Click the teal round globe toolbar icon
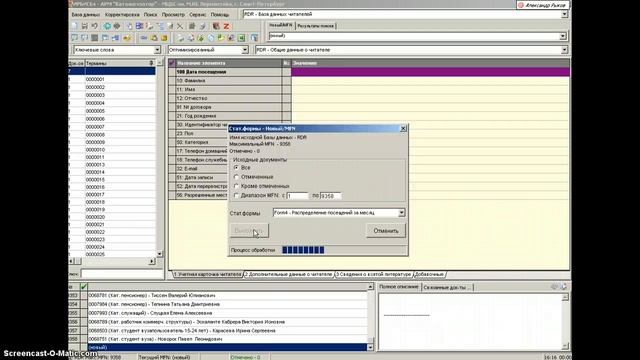This screenshot has height=360, width=640. click(x=107, y=26)
